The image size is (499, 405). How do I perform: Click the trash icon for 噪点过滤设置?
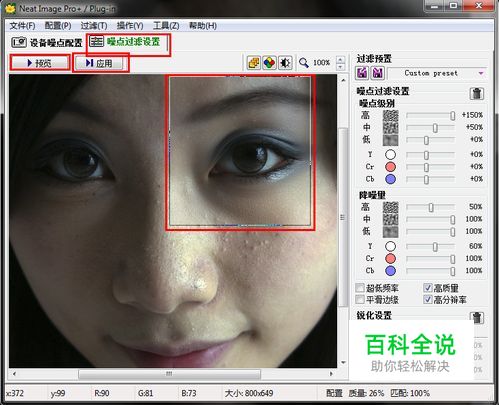point(477,93)
